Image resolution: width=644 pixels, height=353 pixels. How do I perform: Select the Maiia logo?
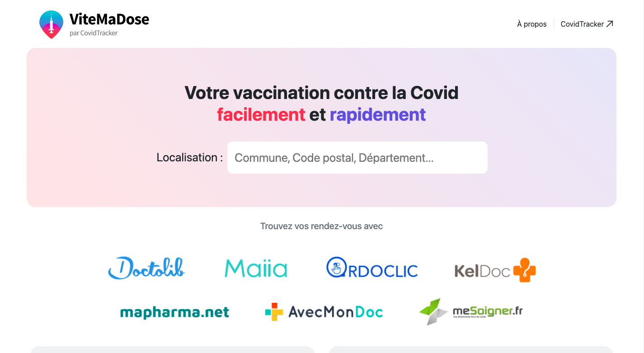[x=256, y=268]
